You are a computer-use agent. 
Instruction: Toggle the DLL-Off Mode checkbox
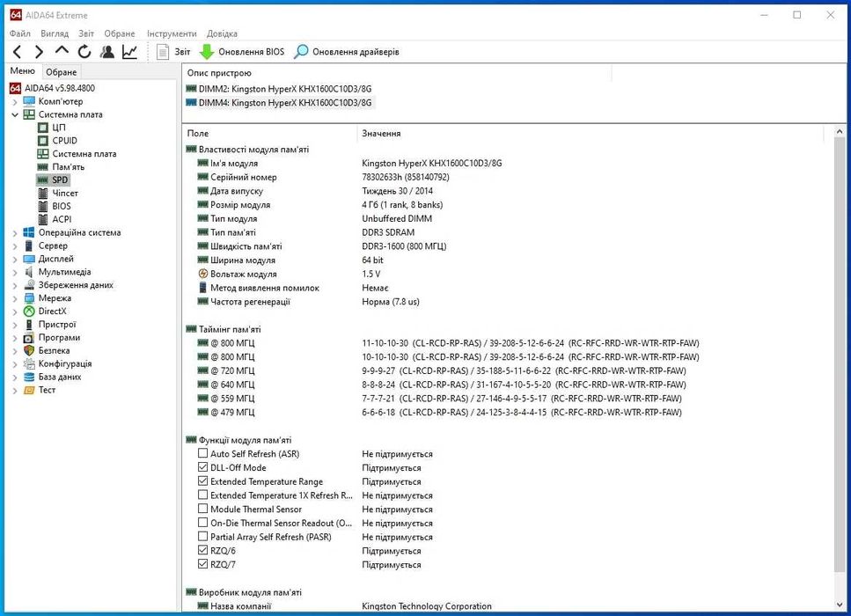tap(202, 466)
